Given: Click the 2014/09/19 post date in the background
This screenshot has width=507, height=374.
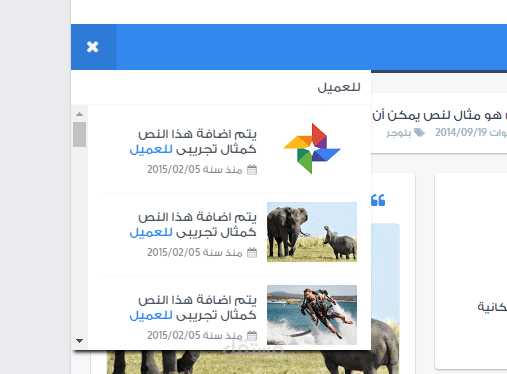Looking at the screenshot, I should [x=461, y=132].
